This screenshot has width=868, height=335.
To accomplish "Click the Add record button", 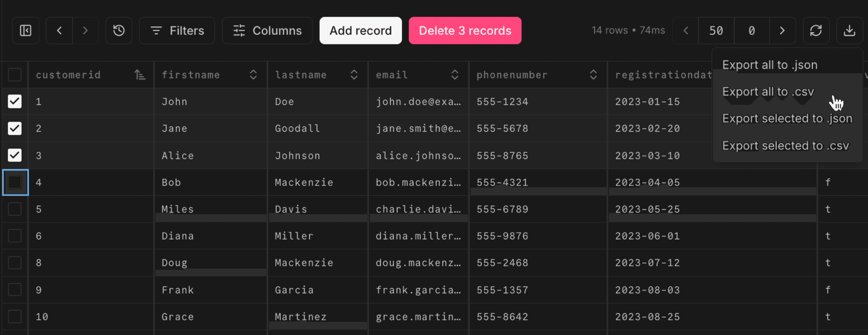I will 360,30.
